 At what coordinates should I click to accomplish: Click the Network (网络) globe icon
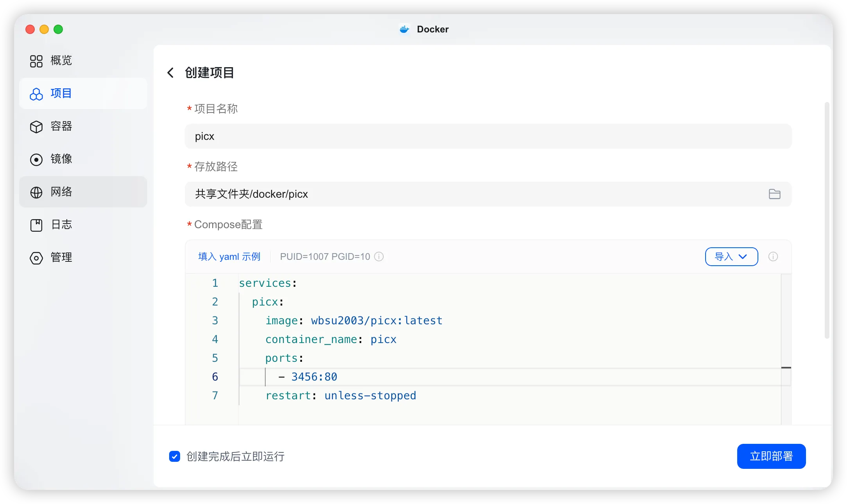click(x=36, y=192)
